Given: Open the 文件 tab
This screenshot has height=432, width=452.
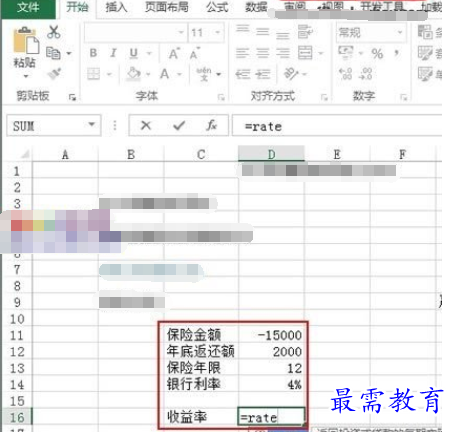Looking at the screenshot, I should coord(28,7).
